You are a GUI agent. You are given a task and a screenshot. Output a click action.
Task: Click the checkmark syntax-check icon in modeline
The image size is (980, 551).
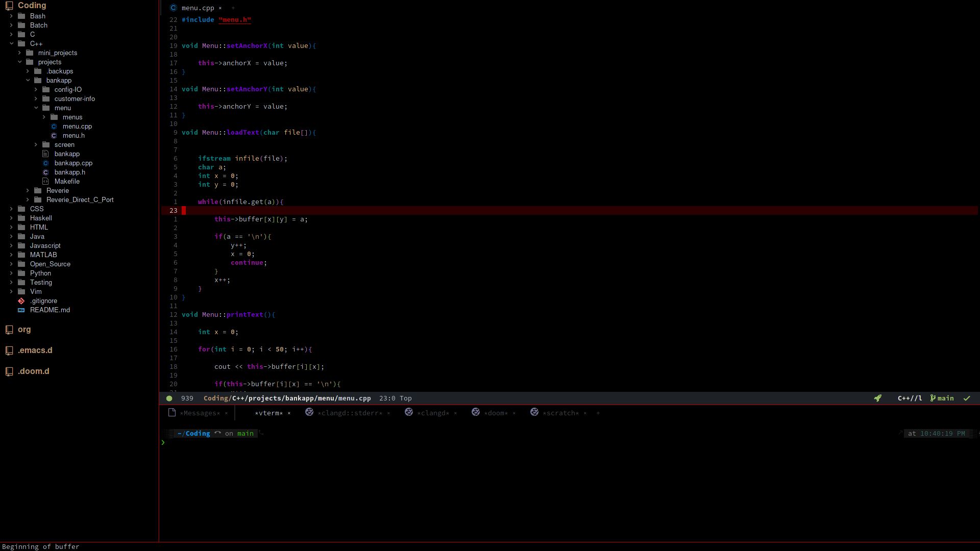(x=967, y=398)
